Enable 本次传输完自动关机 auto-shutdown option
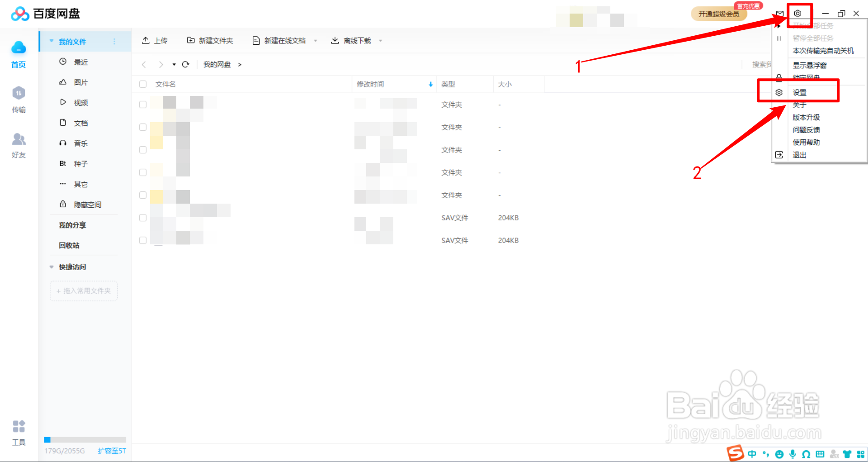This screenshot has height=462, width=868. [x=823, y=51]
